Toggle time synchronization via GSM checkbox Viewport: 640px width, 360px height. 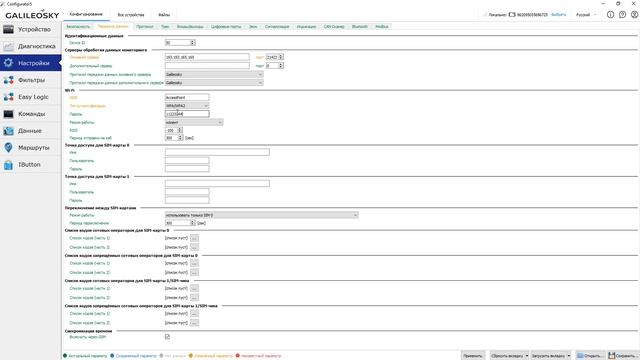tap(167, 337)
